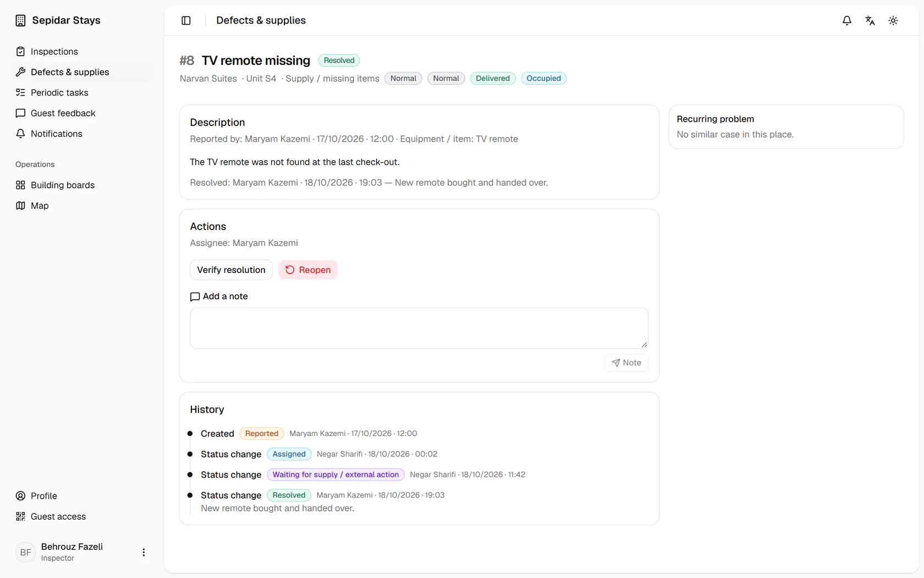Image resolution: width=924 pixels, height=578 pixels.
Task: Toggle the sidebar panel icon
Action: click(x=186, y=20)
